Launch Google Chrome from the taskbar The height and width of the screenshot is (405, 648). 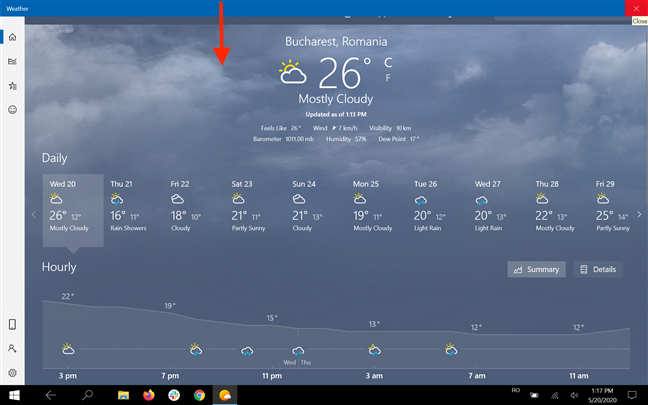pos(199,395)
